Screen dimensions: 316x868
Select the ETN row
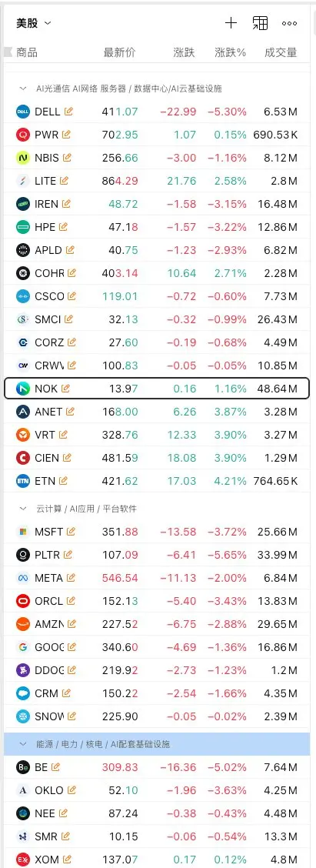click(x=157, y=481)
